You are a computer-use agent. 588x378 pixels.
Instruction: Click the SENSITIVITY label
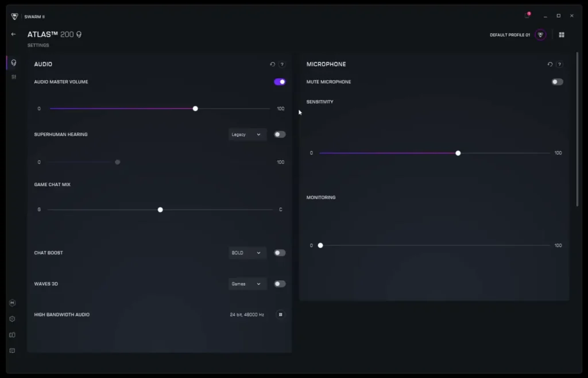pos(320,102)
